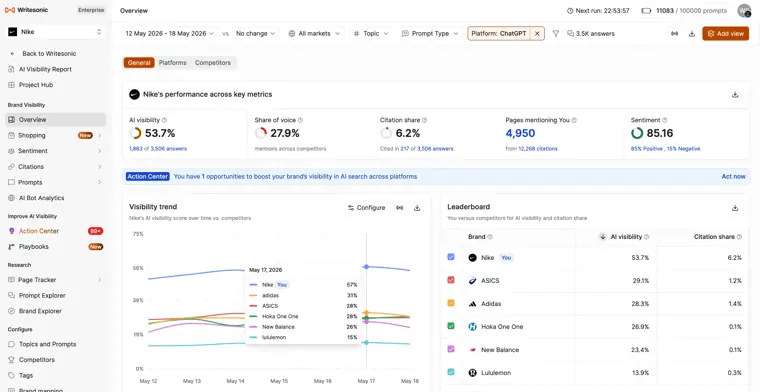Viewport: 760px width, 392px height.
Task: Open Playbooks page
Action: 34,247
